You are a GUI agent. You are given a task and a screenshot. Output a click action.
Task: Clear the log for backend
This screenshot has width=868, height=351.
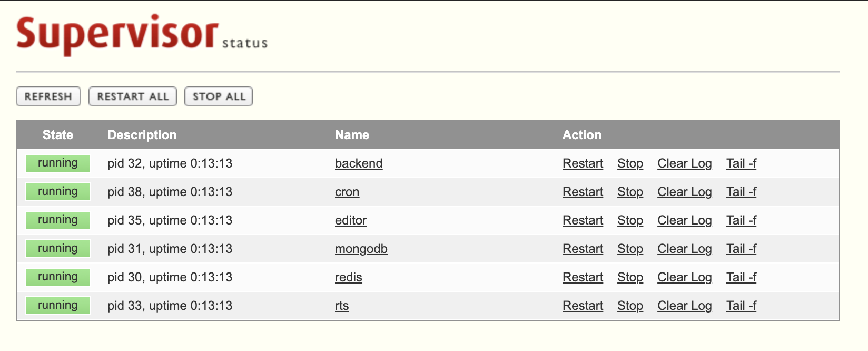pyautogui.click(x=684, y=163)
